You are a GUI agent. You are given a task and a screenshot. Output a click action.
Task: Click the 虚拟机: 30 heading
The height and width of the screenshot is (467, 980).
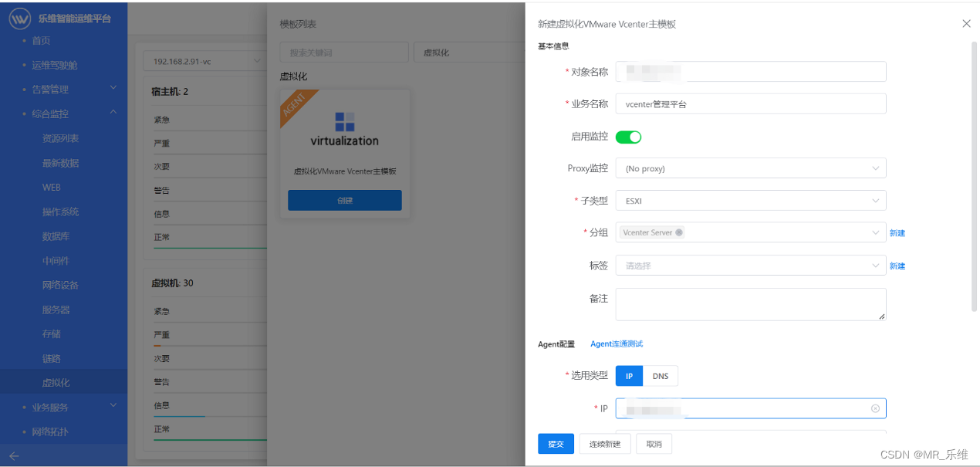pos(172,283)
